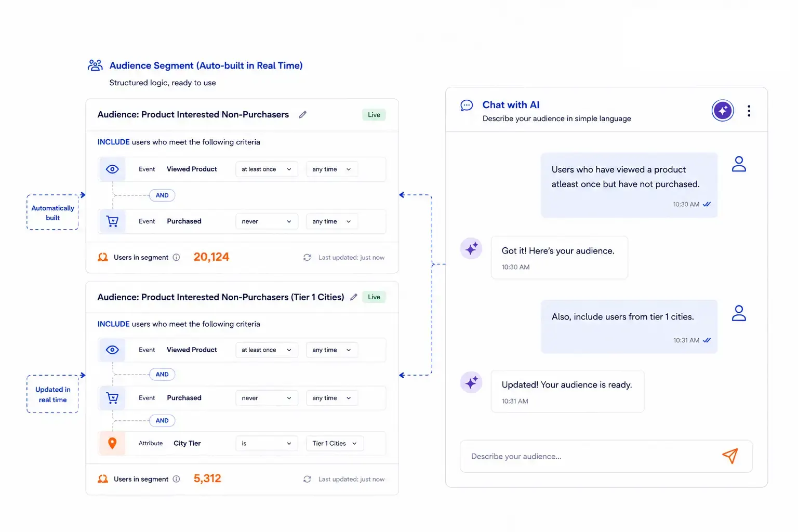The width and height of the screenshot is (798, 532).
Task: Click the AI sparkle avatar in chat header
Action: pyautogui.click(x=723, y=110)
